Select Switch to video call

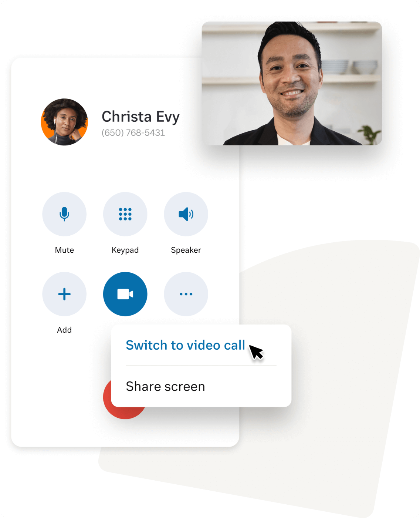pos(185,345)
